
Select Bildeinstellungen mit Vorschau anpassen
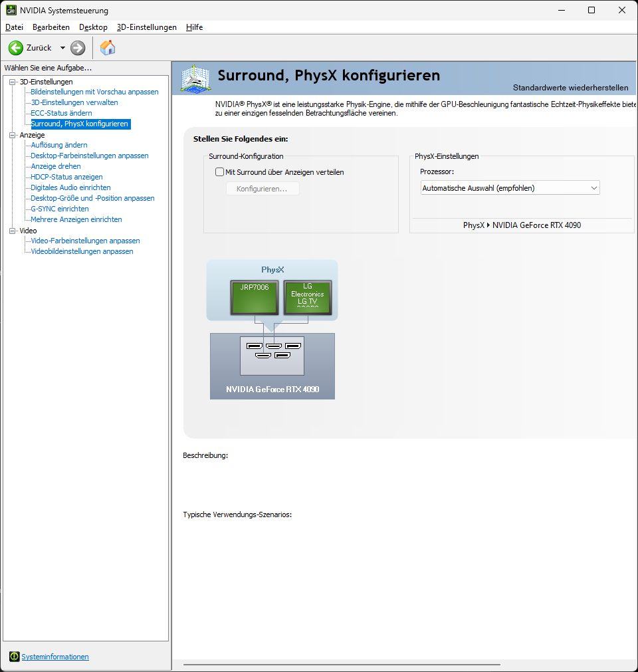point(94,92)
